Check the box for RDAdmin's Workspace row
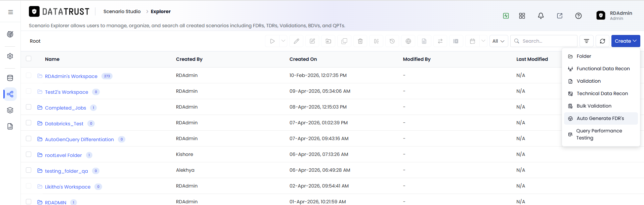This screenshot has height=205, width=644. (29, 75)
